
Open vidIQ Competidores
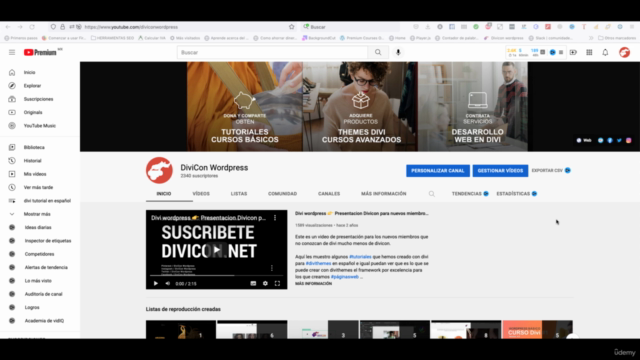(x=40, y=254)
